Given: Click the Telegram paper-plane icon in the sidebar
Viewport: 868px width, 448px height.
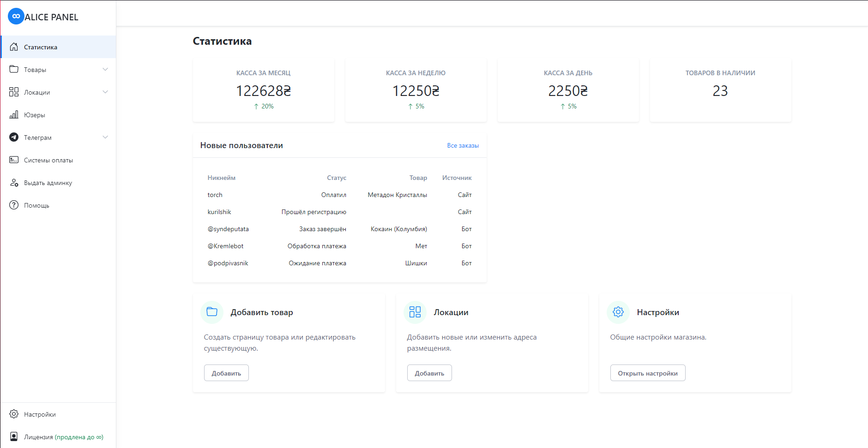Looking at the screenshot, I should point(14,137).
